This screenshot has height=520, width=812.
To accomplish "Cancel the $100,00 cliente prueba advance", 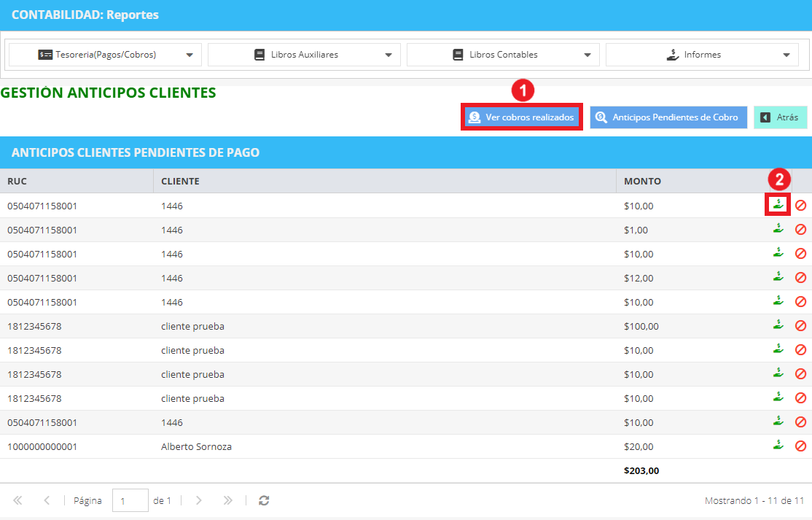I will (800, 326).
